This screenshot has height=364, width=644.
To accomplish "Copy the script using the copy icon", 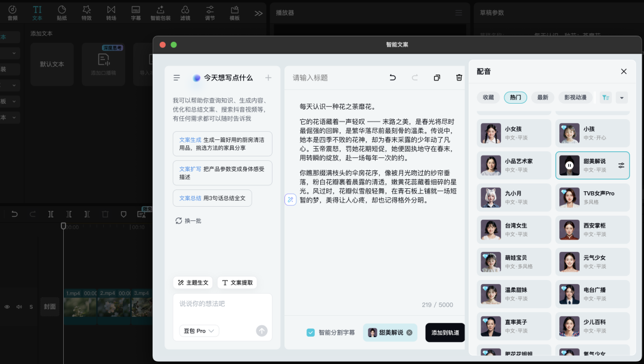I will click(437, 77).
